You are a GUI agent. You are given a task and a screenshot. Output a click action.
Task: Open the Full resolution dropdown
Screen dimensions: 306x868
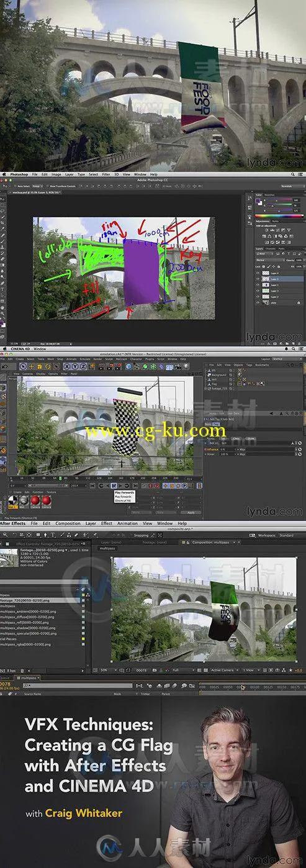(x=182, y=669)
